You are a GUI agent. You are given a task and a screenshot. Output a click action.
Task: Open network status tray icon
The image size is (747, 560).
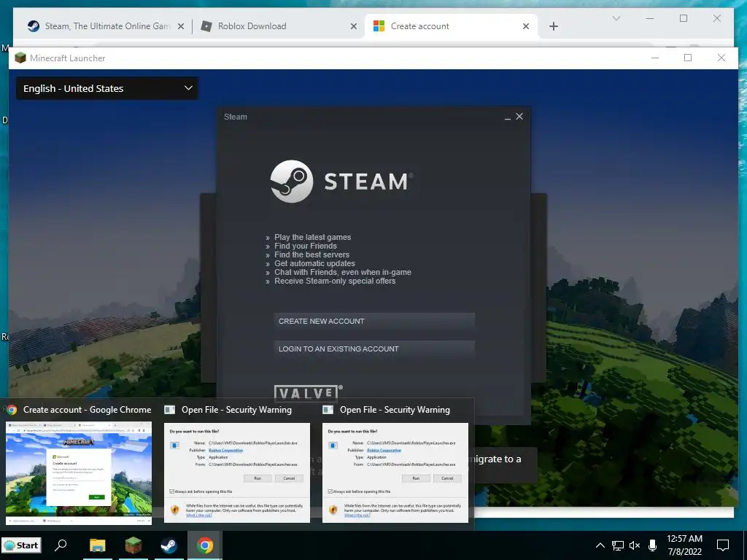(618, 545)
